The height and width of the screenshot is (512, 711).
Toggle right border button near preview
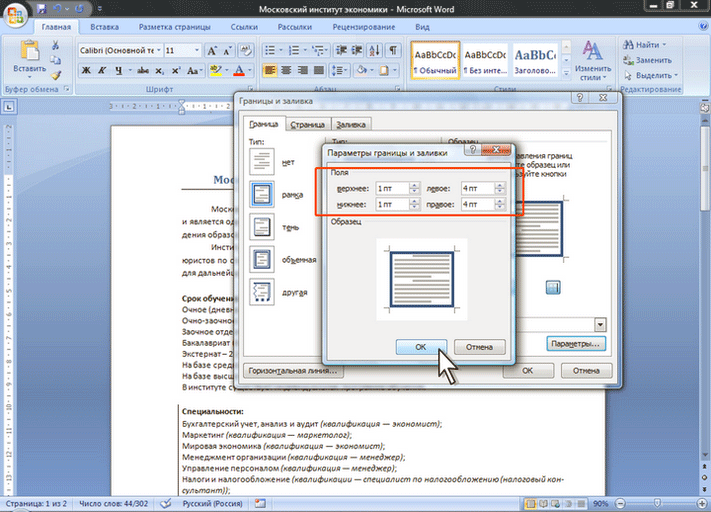pos(553,287)
